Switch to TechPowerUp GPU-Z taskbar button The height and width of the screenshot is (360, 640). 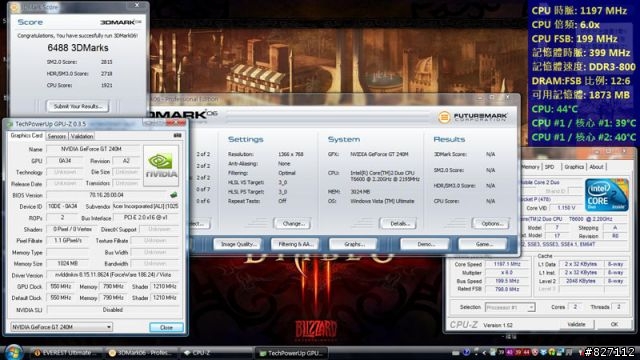pos(291,353)
